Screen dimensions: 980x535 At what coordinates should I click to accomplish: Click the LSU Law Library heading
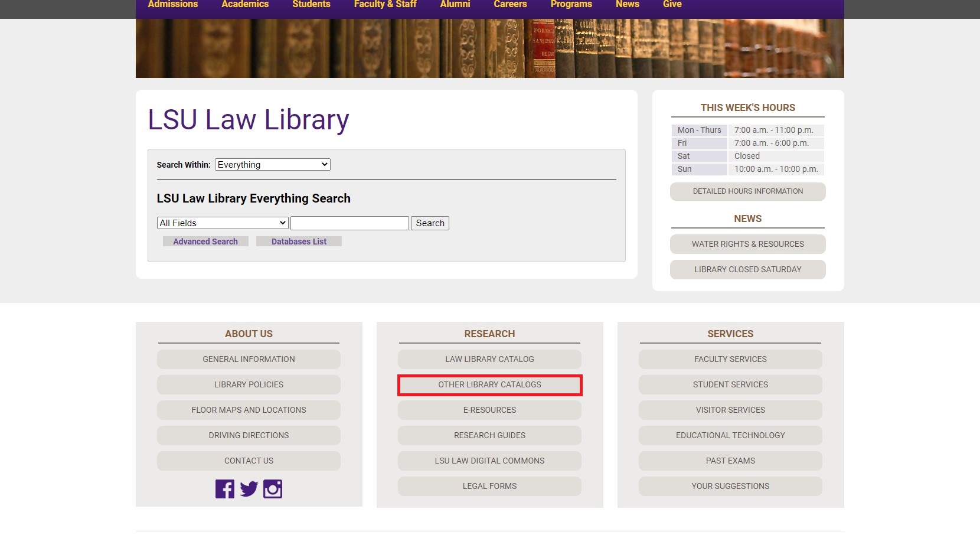[x=248, y=120]
